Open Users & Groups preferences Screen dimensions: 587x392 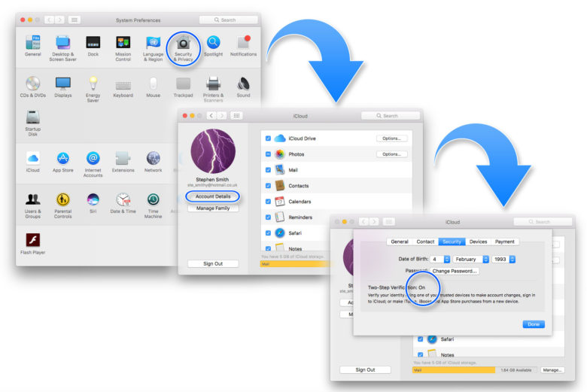(33, 199)
